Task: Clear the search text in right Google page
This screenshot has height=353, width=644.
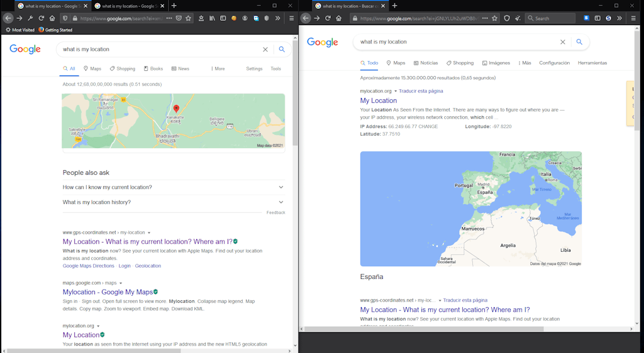Action: point(563,42)
